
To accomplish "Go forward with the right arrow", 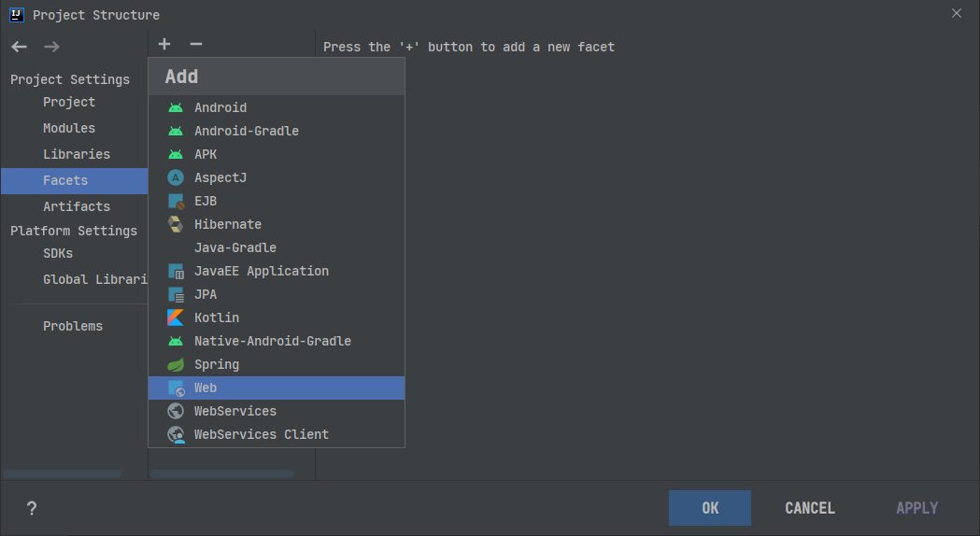I will (52, 47).
